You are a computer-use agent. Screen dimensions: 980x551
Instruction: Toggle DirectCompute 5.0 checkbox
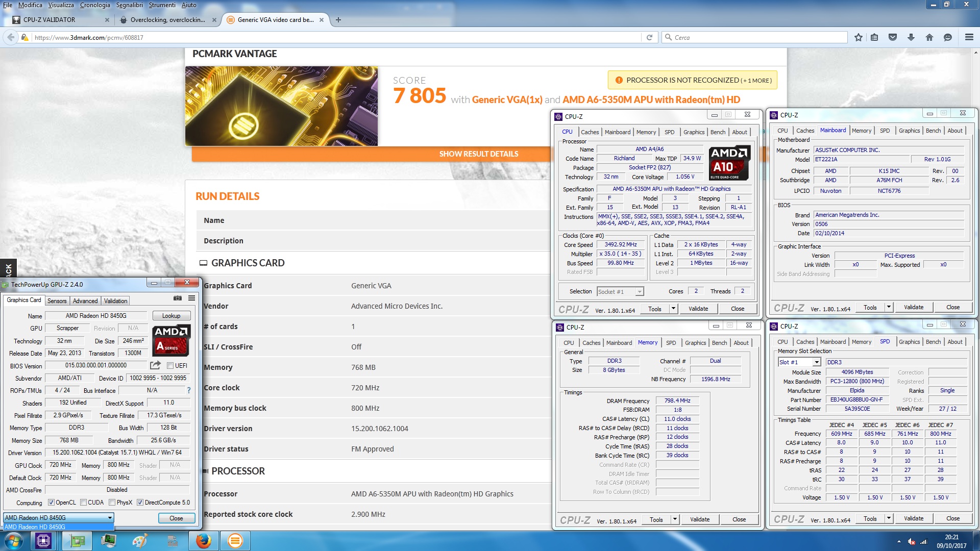point(140,503)
